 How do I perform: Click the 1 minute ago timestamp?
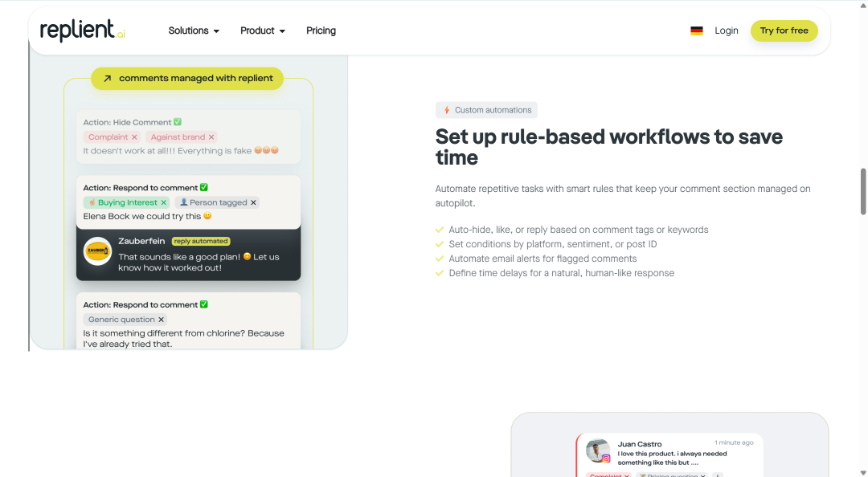[x=734, y=442]
